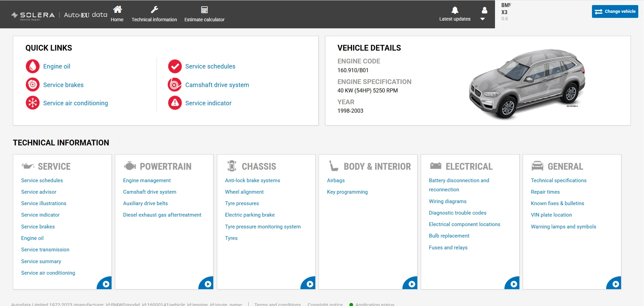
Task: Open Tyre pressures link
Action: point(242,203)
